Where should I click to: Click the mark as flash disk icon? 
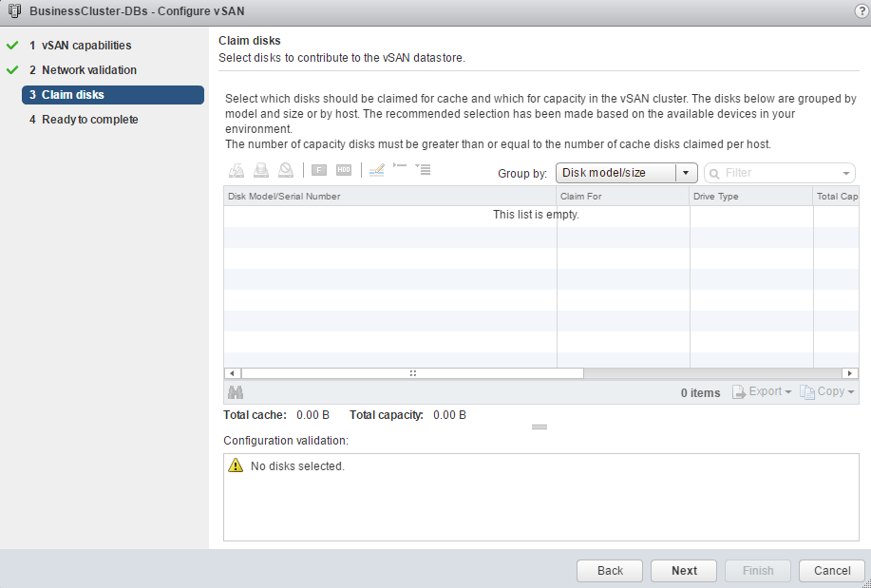pyautogui.click(x=319, y=171)
